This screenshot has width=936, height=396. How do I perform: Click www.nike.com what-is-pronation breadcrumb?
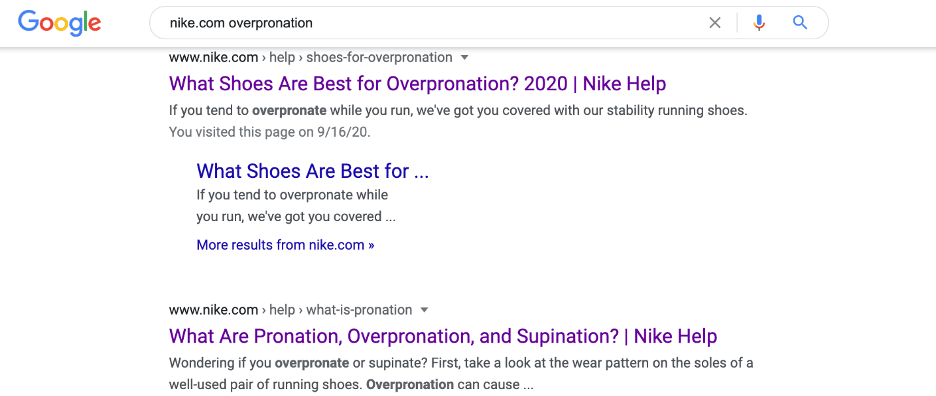(291, 310)
